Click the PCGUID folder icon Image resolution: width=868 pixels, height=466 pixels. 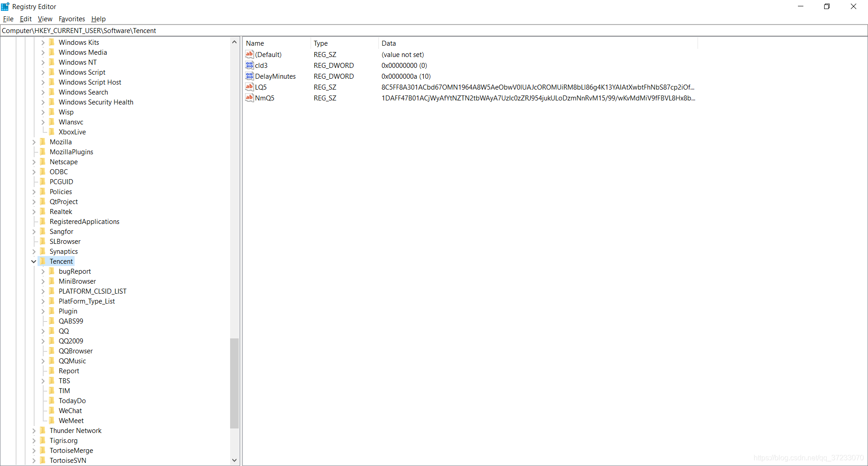(x=43, y=181)
